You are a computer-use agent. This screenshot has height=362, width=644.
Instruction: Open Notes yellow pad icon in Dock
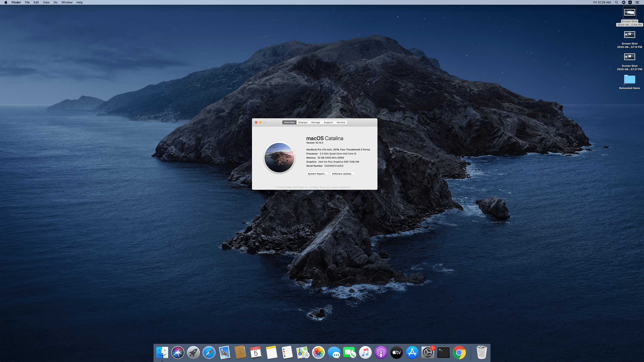[271, 353]
